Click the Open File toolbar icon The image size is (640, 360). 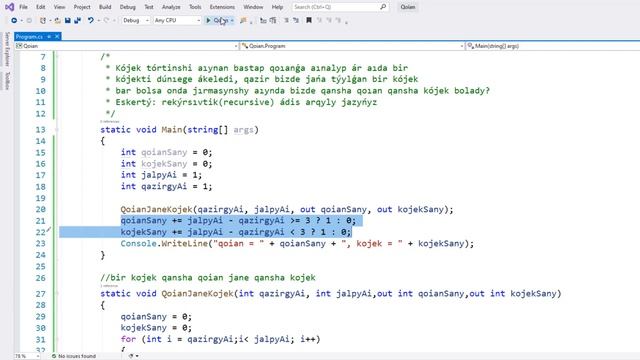pyautogui.click(x=58, y=20)
